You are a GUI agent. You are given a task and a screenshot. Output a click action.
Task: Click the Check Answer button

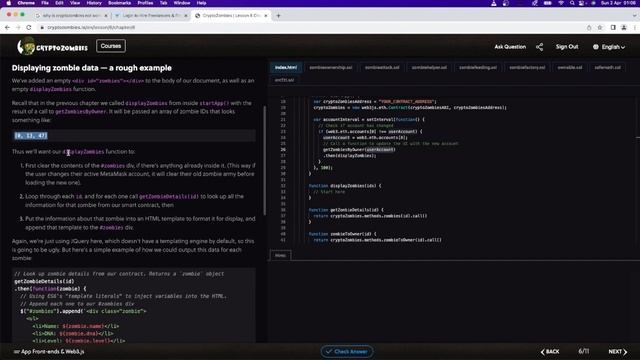pos(347,351)
